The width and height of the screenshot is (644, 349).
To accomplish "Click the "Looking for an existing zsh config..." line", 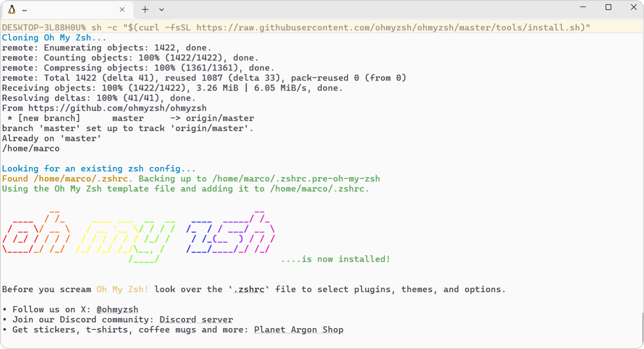I will point(99,169).
